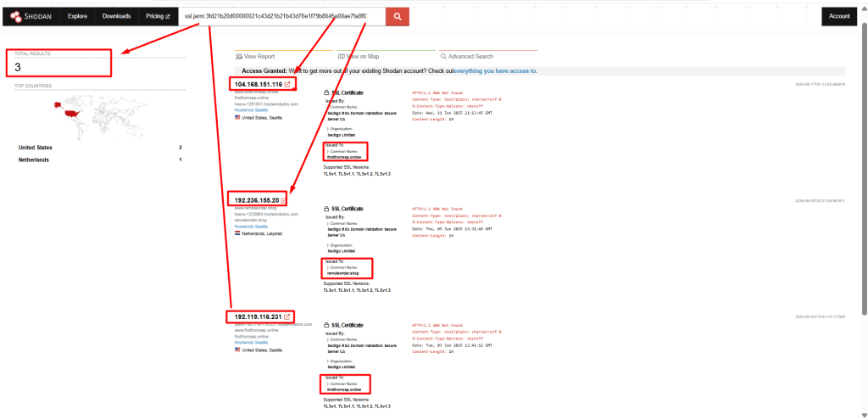Image resolution: width=868 pixels, height=420 pixels.
Task: Filter by Netherlands country
Action: coord(33,160)
